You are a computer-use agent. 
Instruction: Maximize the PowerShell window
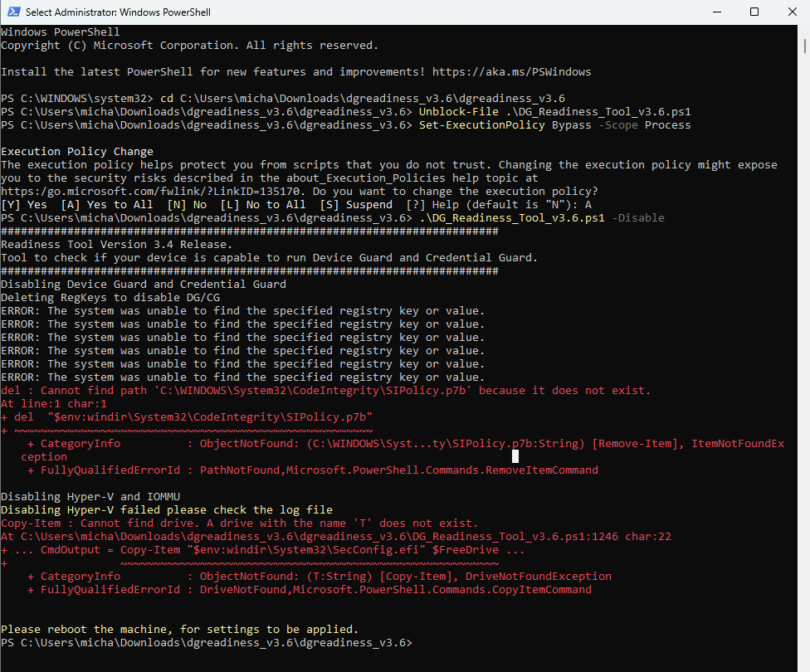coord(754,12)
